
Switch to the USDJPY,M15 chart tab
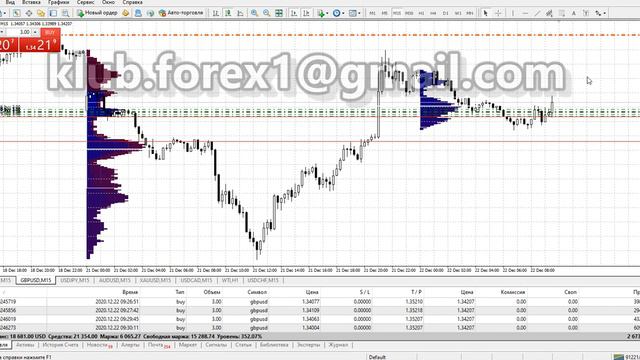(x=75, y=280)
